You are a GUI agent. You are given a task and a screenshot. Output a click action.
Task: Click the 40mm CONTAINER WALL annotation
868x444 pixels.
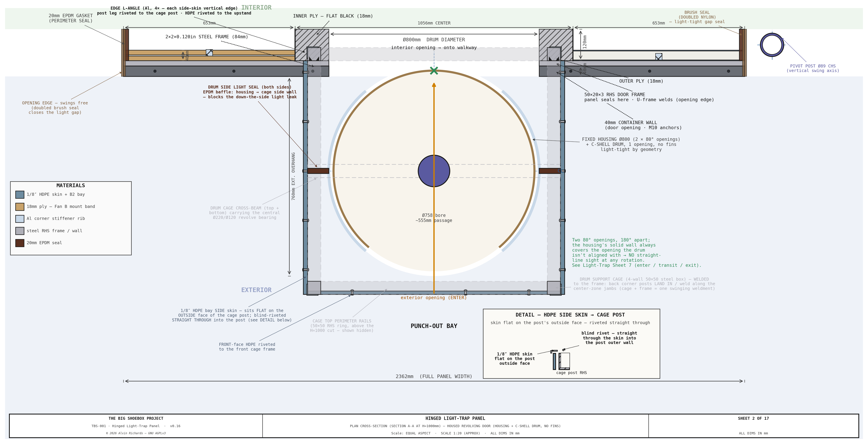[x=643, y=125]
